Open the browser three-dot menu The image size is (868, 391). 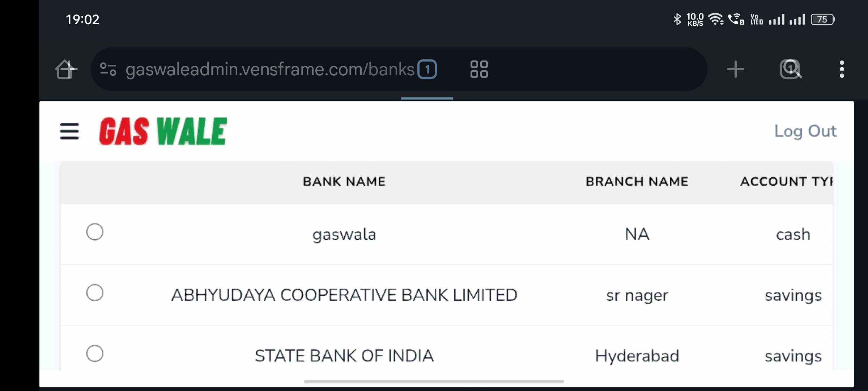[842, 69]
